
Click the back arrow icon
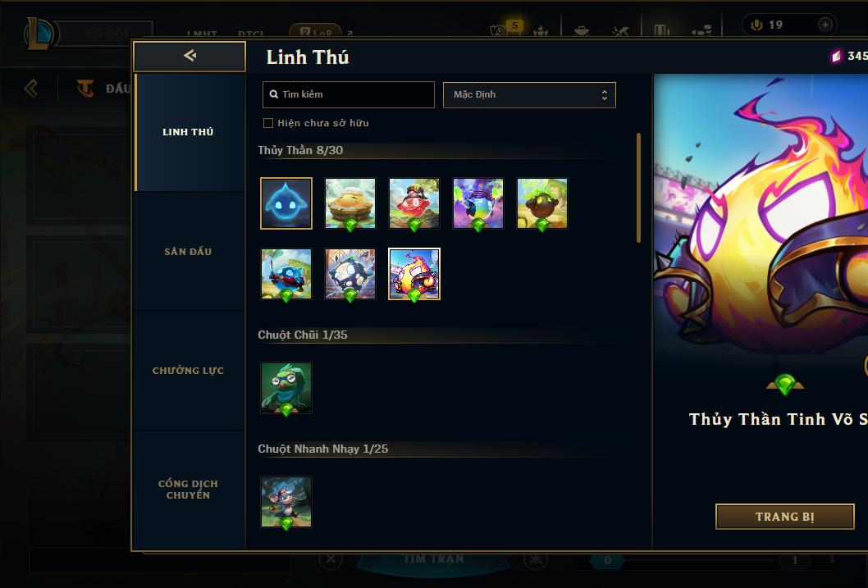pos(190,55)
